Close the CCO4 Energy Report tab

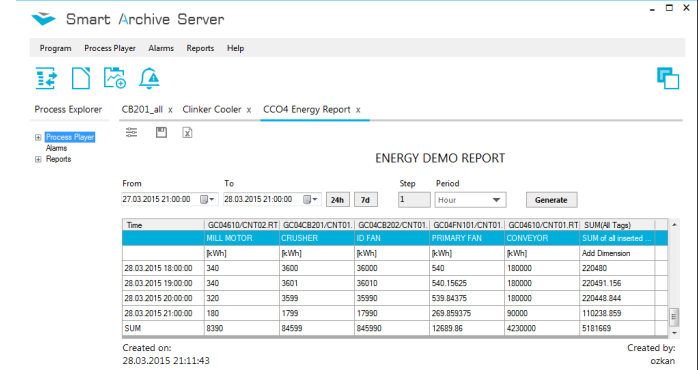point(358,110)
